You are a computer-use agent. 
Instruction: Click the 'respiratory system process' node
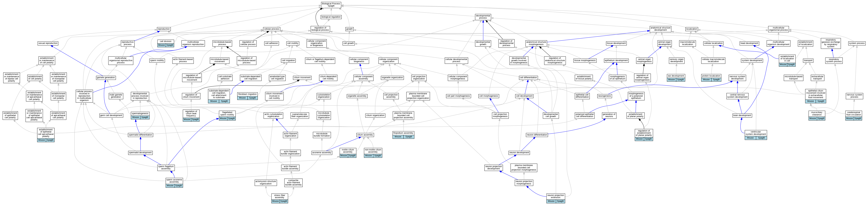834,61
